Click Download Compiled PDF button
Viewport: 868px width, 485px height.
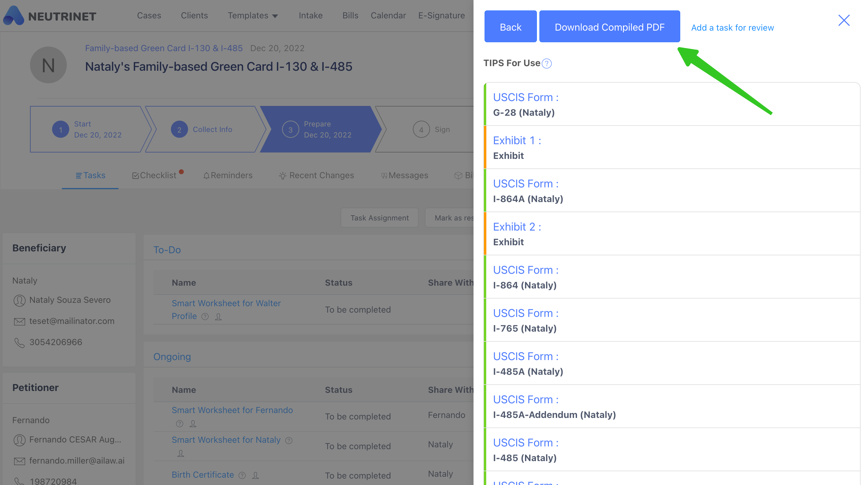609,27
